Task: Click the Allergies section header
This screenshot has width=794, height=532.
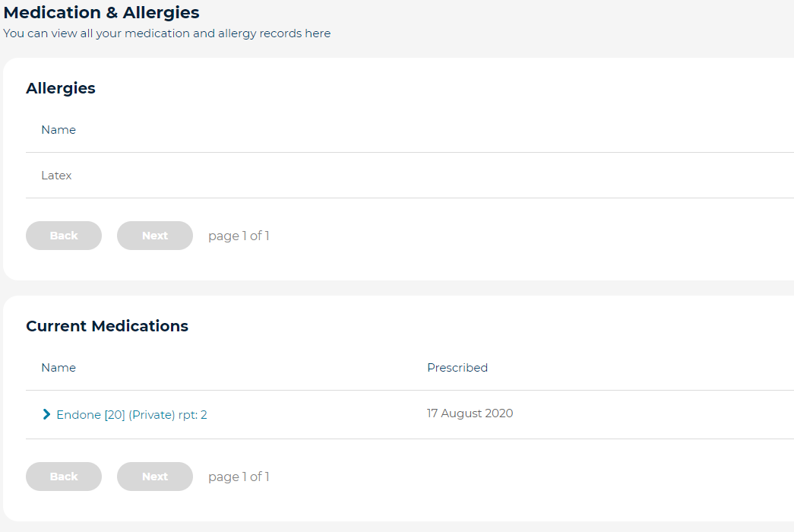Action: pyautogui.click(x=61, y=88)
